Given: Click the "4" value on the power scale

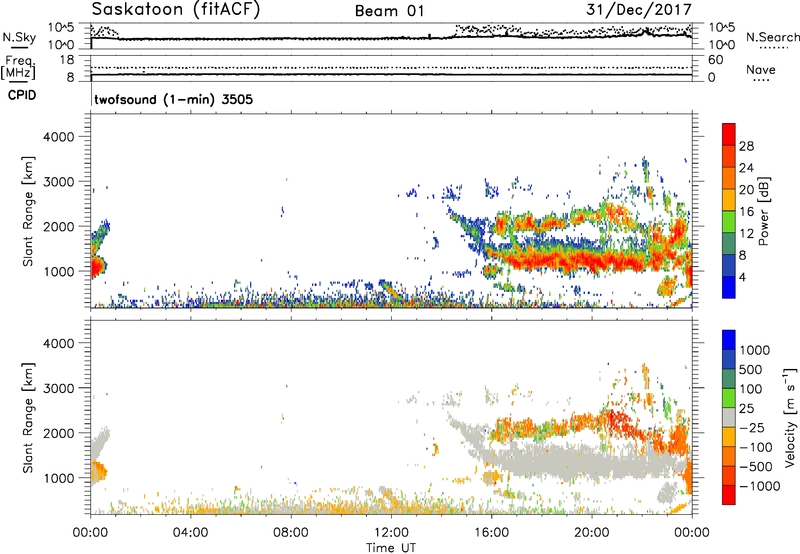Looking at the screenshot, I should [x=743, y=277].
